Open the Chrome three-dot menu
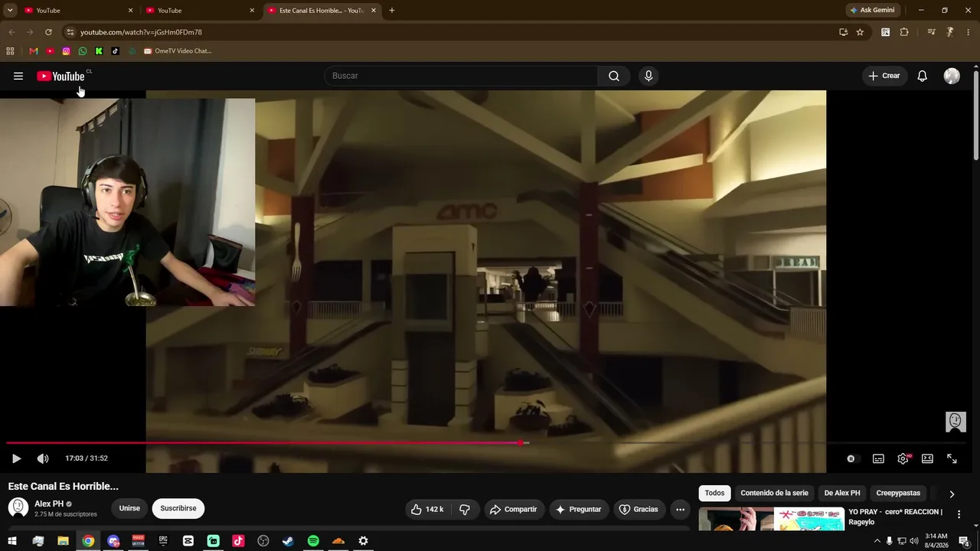The width and height of the screenshot is (980, 551). tap(969, 32)
